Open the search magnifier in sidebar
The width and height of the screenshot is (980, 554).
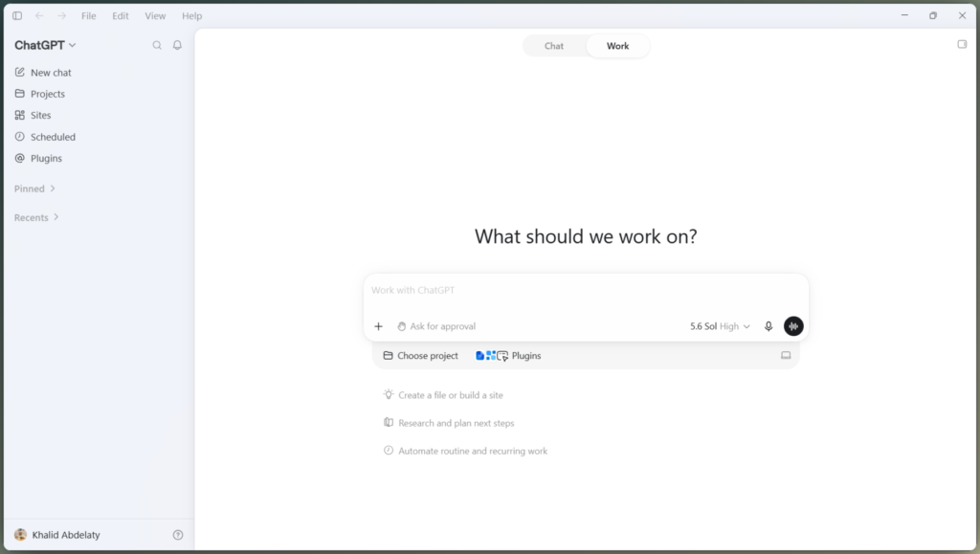pyautogui.click(x=157, y=45)
